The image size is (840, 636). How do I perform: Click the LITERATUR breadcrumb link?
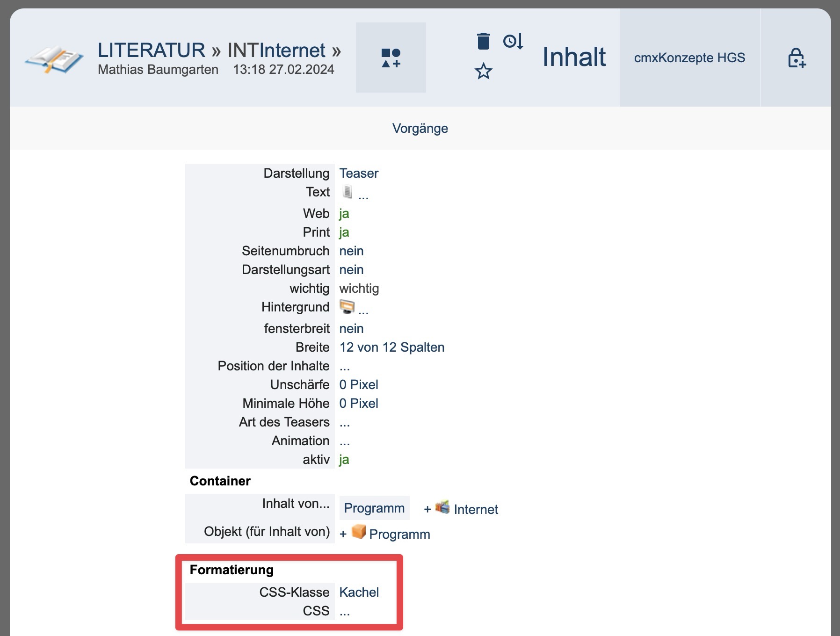point(151,50)
